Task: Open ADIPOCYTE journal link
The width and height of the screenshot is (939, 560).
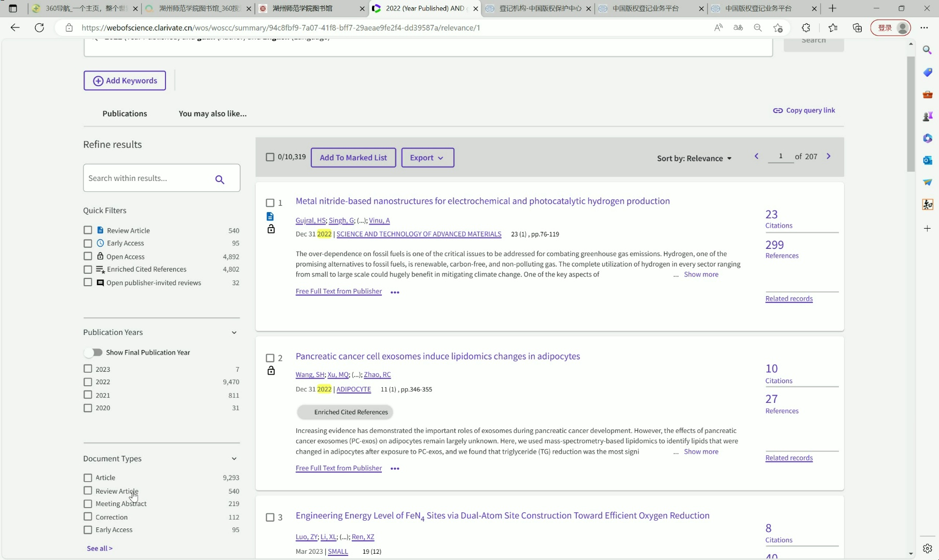Action: pyautogui.click(x=354, y=389)
